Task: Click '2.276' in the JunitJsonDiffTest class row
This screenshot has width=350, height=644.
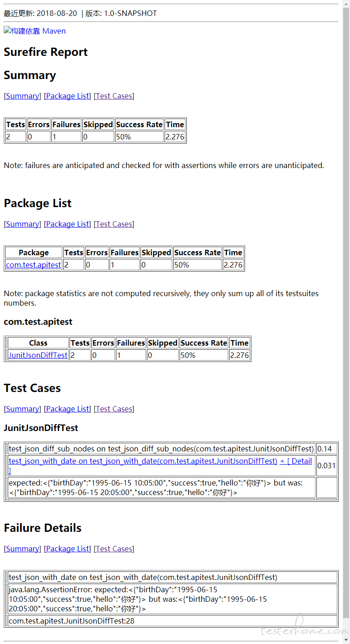Action: coord(240,355)
